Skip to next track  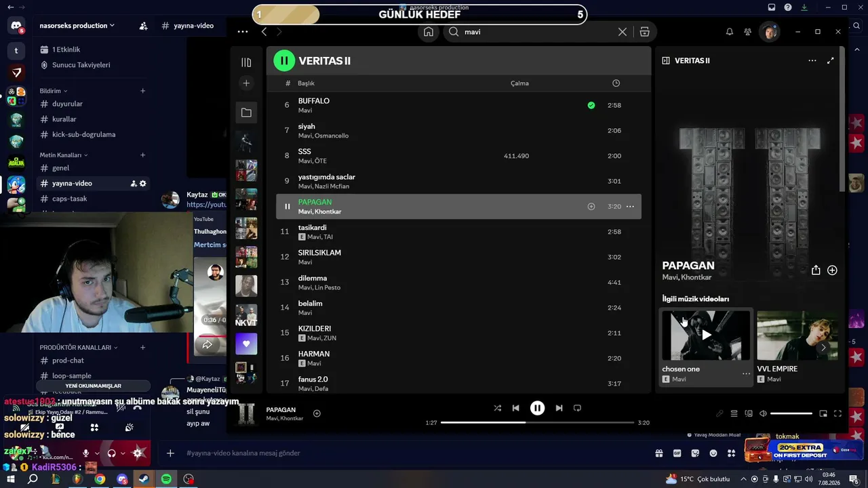(x=559, y=408)
